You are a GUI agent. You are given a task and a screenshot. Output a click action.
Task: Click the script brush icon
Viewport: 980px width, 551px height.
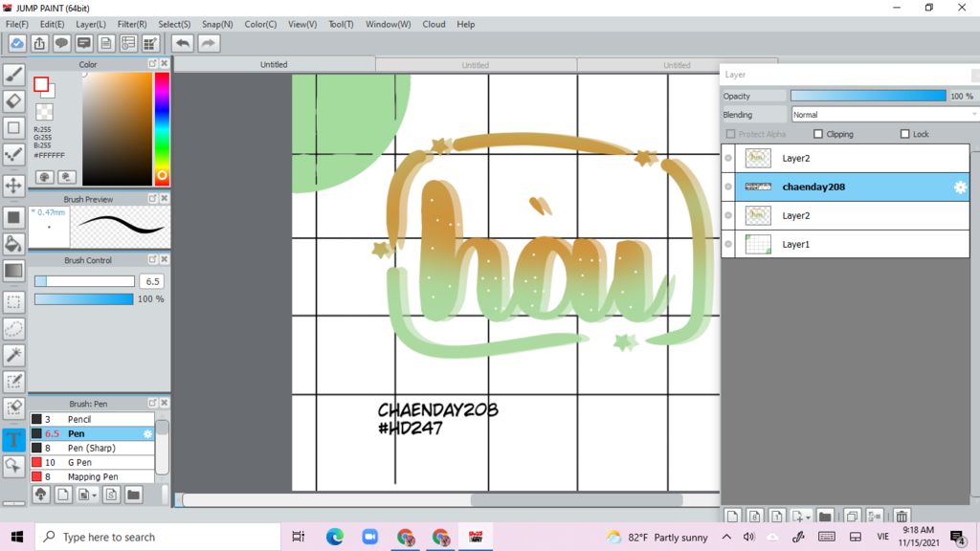[x=111, y=495]
